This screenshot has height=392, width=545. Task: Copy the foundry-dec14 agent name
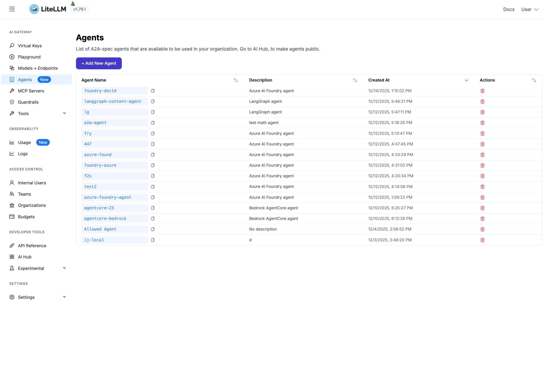pos(153,91)
